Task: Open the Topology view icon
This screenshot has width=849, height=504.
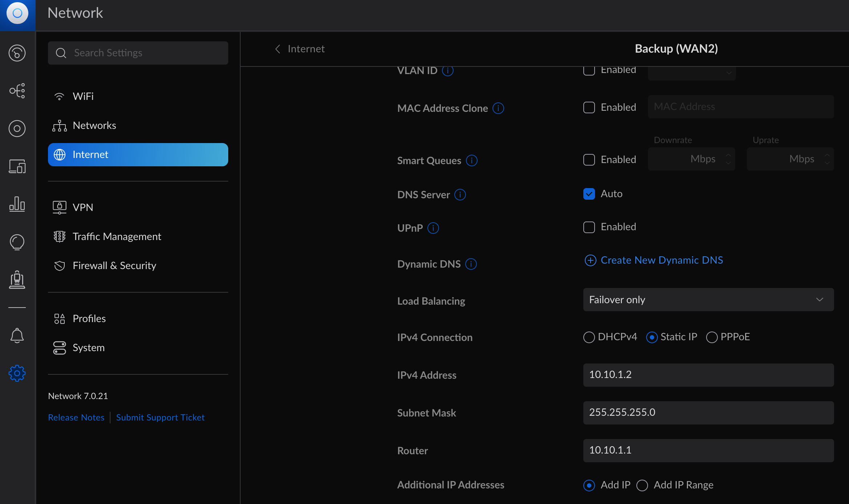Action: pyautogui.click(x=17, y=91)
